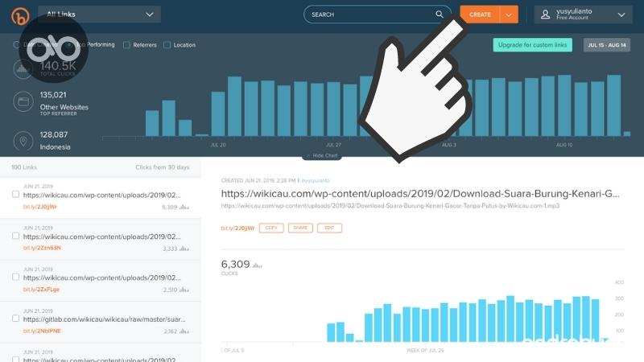The width and height of the screenshot is (644, 362).
Task: Select checkbox for bit.ly/2ZxFLge link
Action: click(x=15, y=277)
